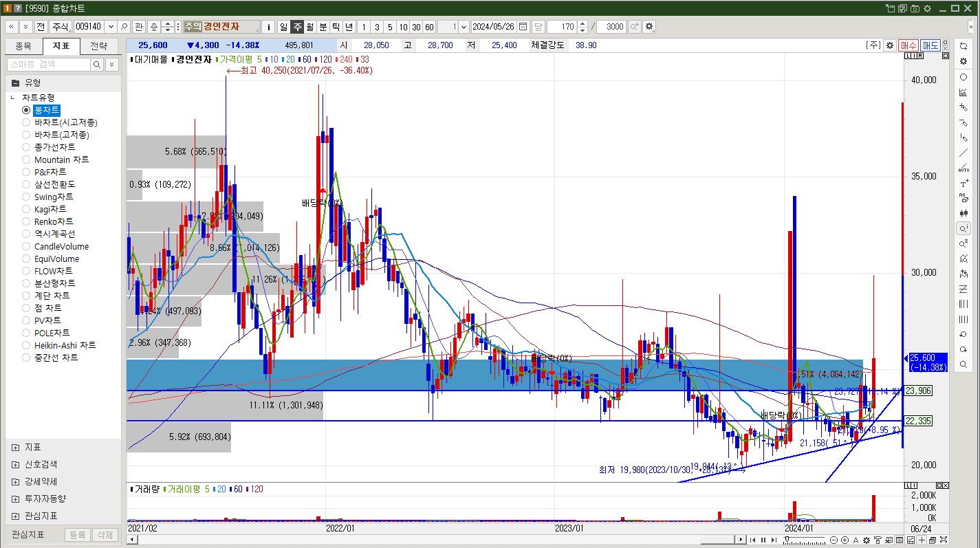980x548 pixels.
Task: Expand the 신호검색 section
Action: tap(15, 464)
